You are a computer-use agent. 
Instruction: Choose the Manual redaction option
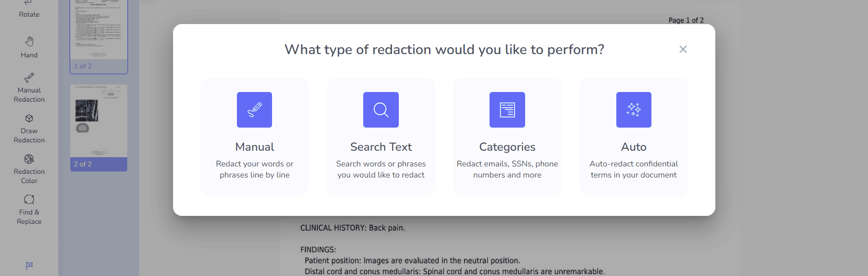tap(254, 136)
